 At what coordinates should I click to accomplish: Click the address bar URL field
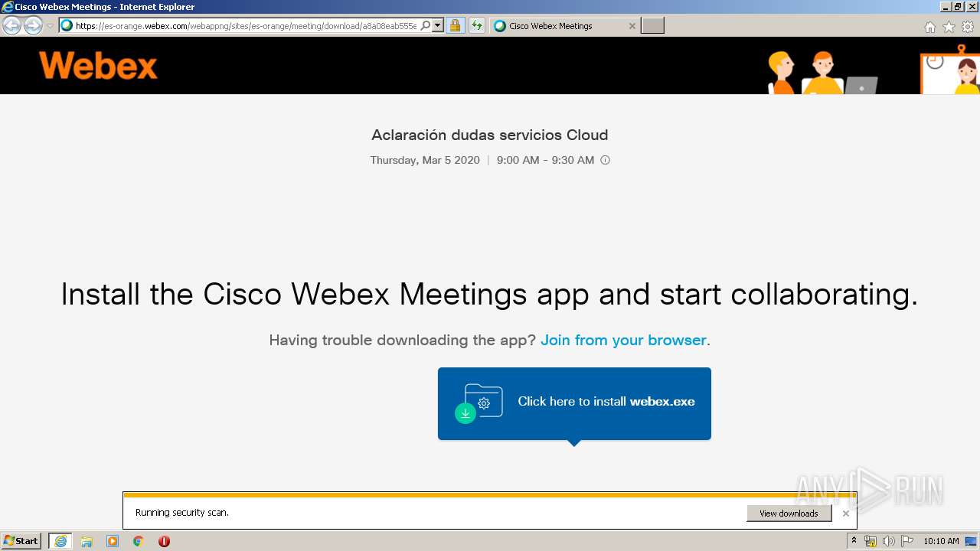[245, 25]
